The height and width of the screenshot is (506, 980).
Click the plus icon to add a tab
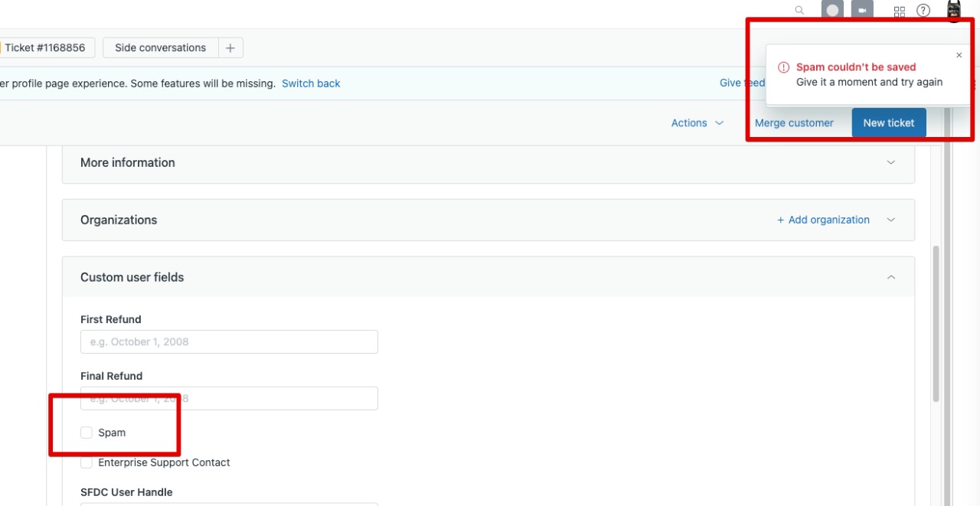tap(230, 47)
